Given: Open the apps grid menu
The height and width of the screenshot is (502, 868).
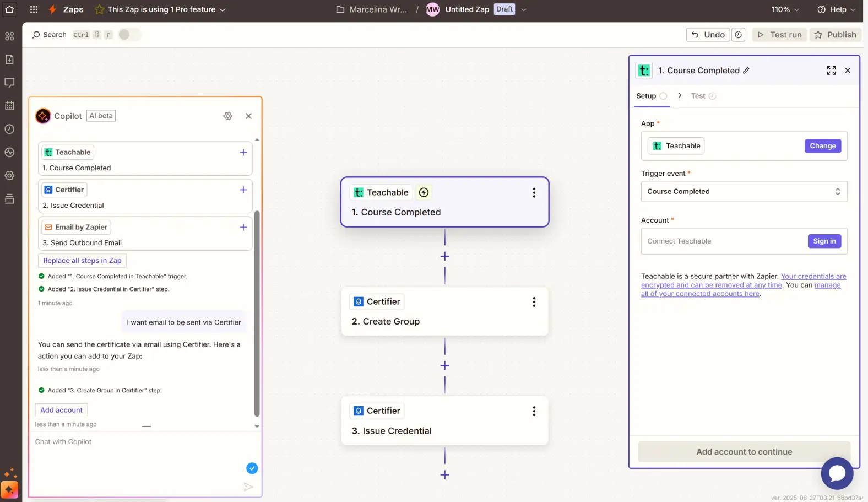Looking at the screenshot, I should coord(34,9).
